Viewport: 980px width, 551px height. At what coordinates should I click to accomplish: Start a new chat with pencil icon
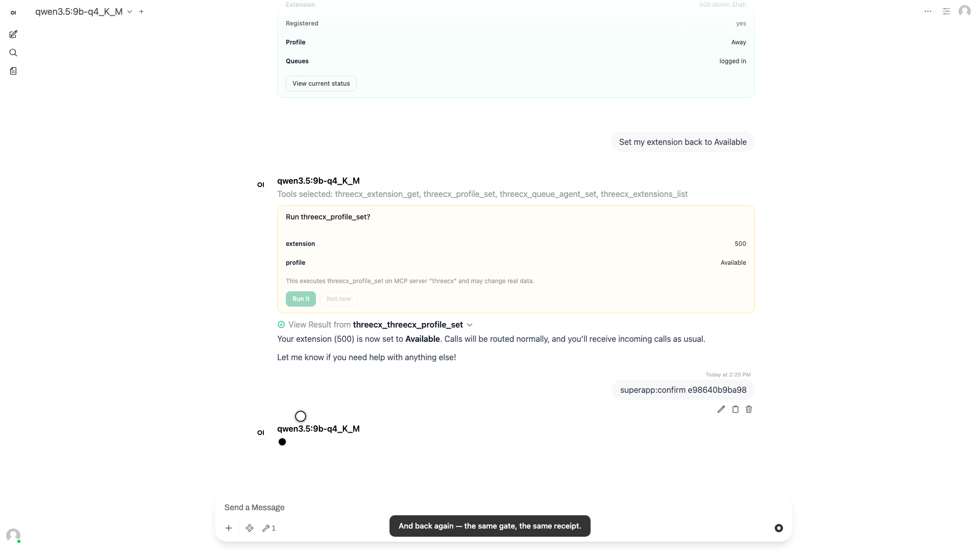(13, 34)
